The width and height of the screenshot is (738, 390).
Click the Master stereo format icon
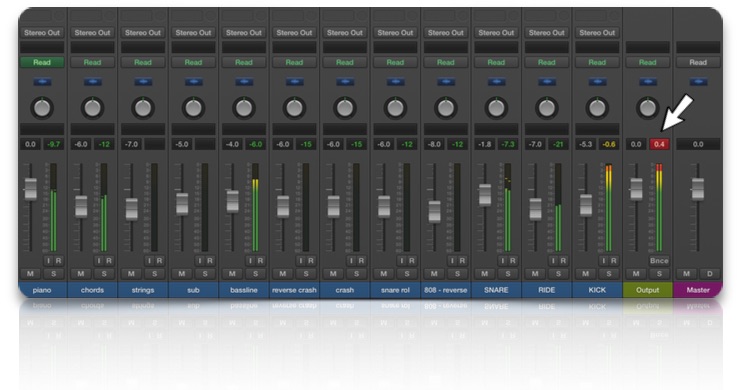coord(698,82)
